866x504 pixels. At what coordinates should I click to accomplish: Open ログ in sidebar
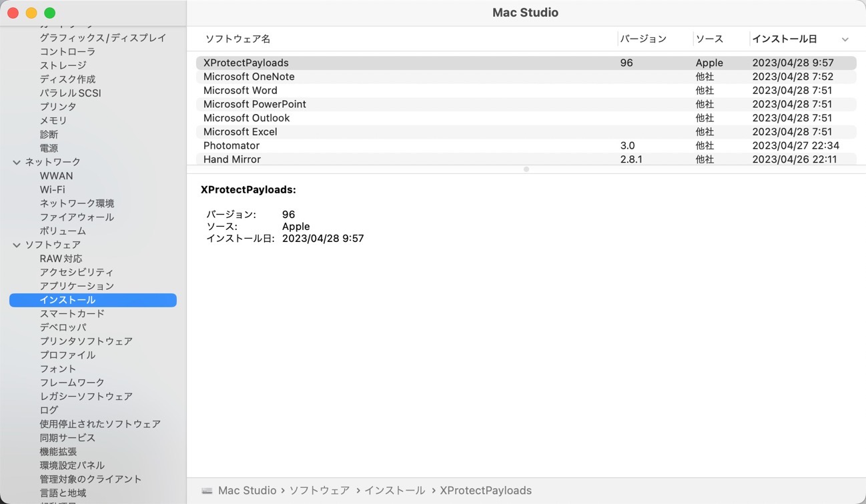click(x=49, y=410)
